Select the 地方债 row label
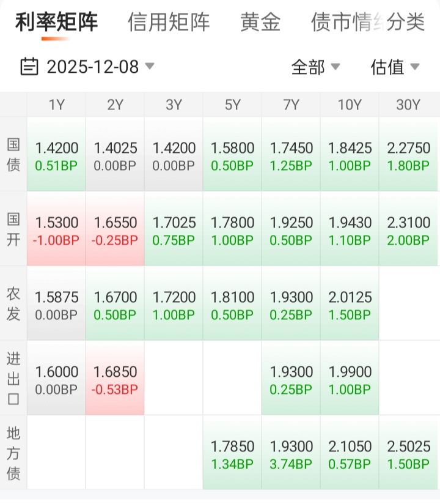Screen dimensions: 440x504 [x=13, y=453]
